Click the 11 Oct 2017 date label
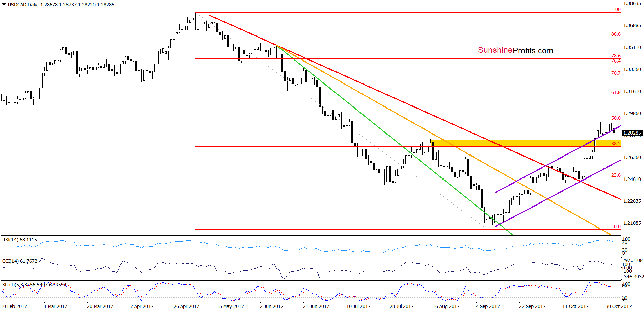 pos(575,306)
